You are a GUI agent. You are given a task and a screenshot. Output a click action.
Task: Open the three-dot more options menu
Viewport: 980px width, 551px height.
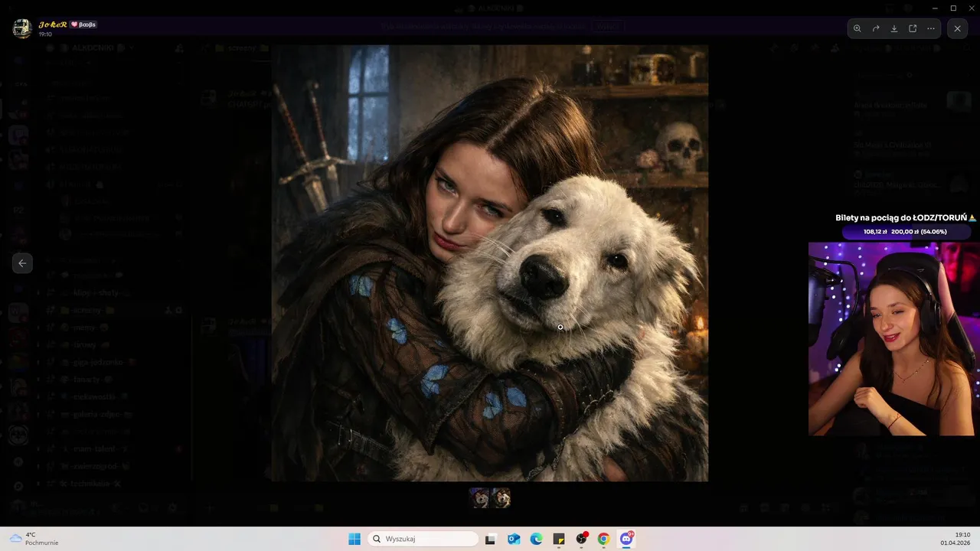(931, 28)
